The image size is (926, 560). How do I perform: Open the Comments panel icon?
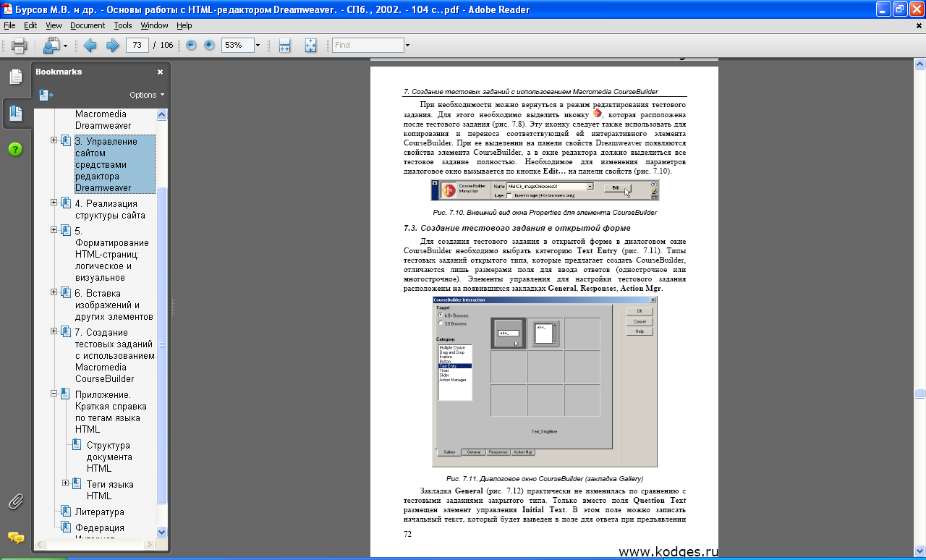pyautogui.click(x=15, y=538)
